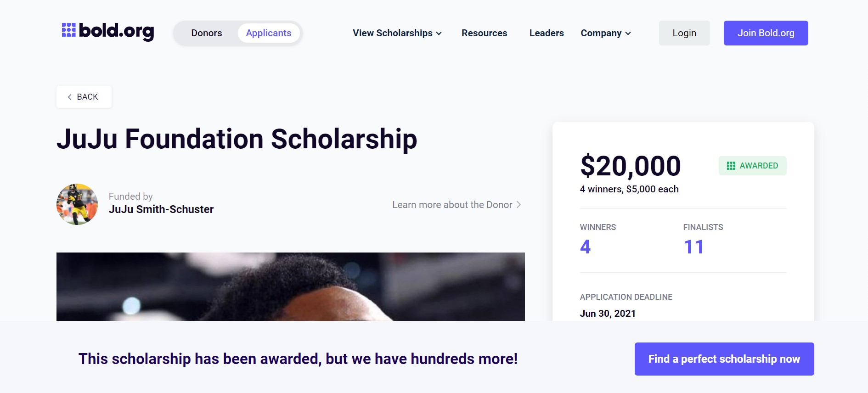Expand the View Scholarships dropdown
The height and width of the screenshot is (393, 868).
tap(397, 33)
